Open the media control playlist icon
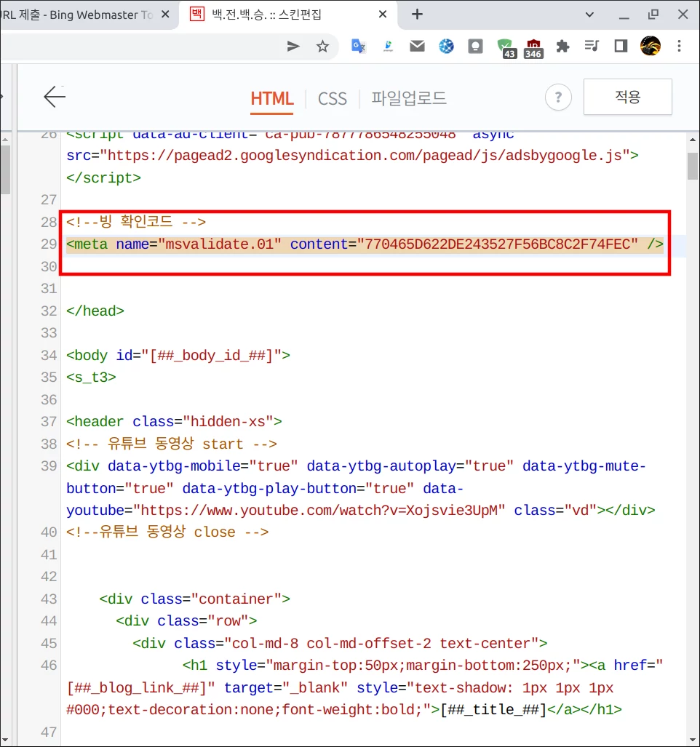 click(592, 46)
